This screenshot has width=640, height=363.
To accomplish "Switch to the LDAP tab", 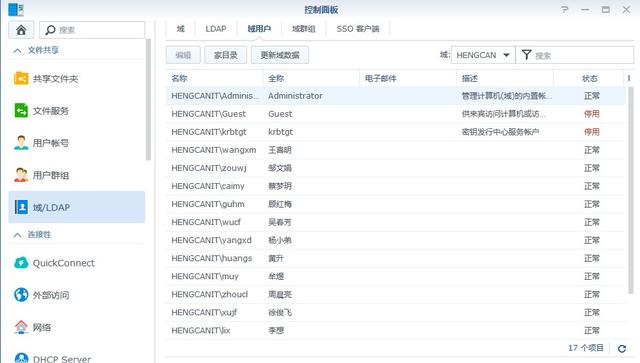I will coord(216,29).
